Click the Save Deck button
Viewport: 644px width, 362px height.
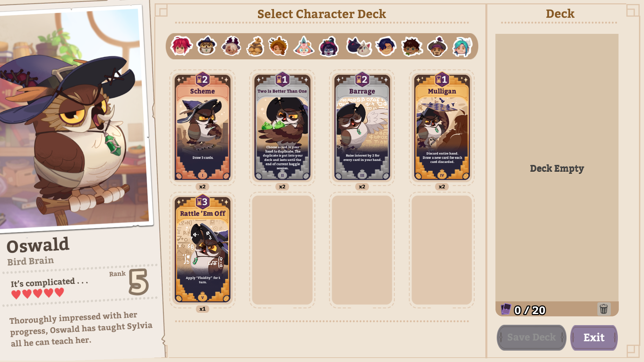coord(531,338)
